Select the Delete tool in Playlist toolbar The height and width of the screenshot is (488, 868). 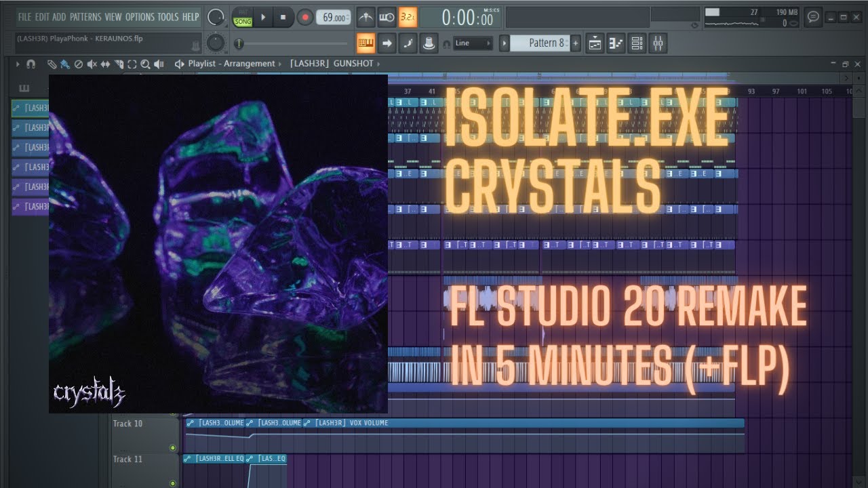pyautogui.click(x=78, y=64)
